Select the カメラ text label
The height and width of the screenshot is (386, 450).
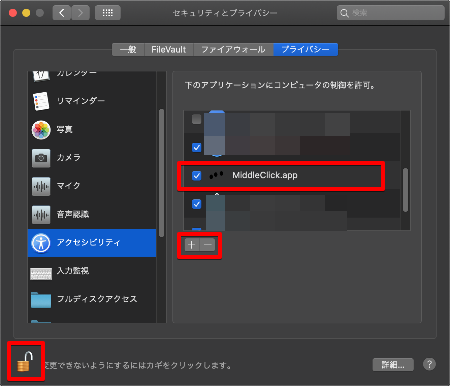pyautogui.click(x=69, y=157)
